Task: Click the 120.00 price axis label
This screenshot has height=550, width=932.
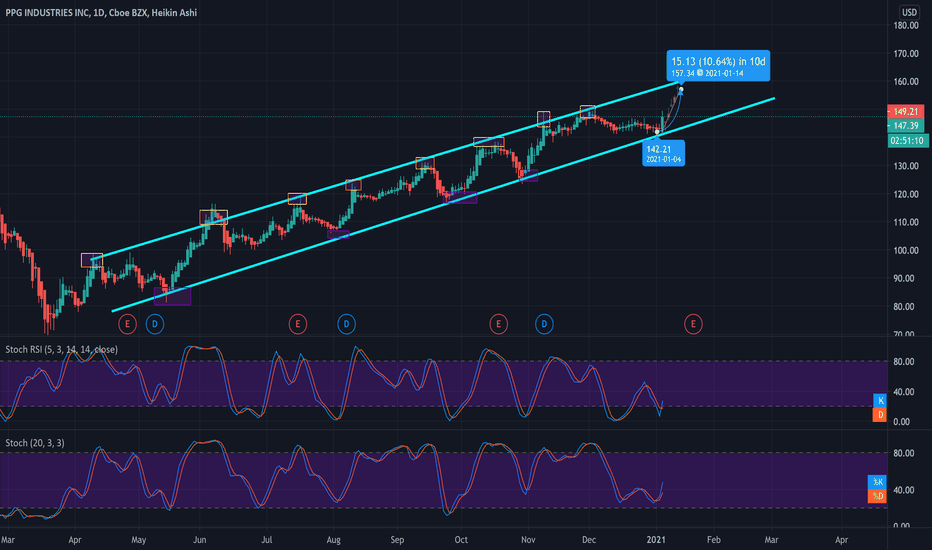Action: pyautogui.click(x=906, y=194)
